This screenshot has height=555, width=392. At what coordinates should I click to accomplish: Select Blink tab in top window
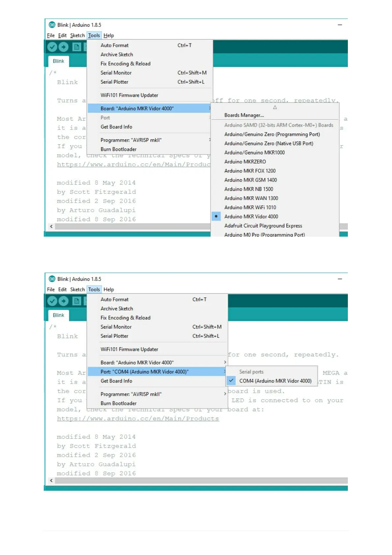59,61
